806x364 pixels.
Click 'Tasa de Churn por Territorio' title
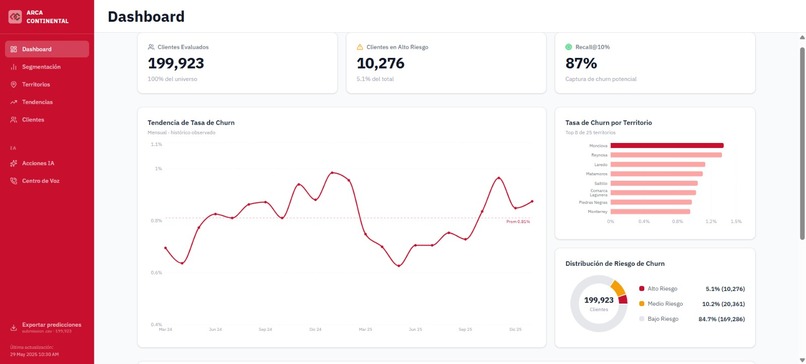click(609, 123)
